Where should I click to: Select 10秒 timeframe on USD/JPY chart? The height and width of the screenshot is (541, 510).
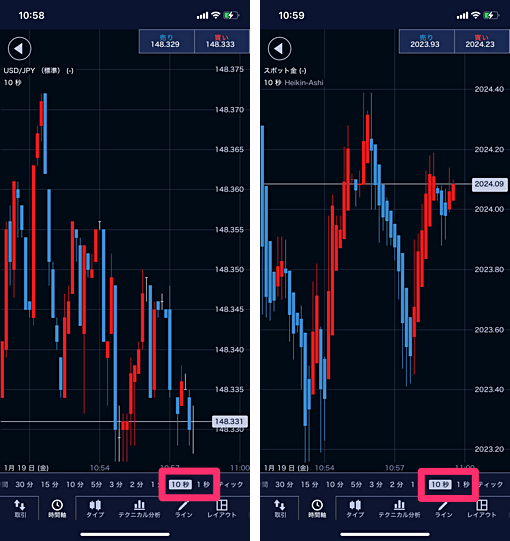point(180,484)
